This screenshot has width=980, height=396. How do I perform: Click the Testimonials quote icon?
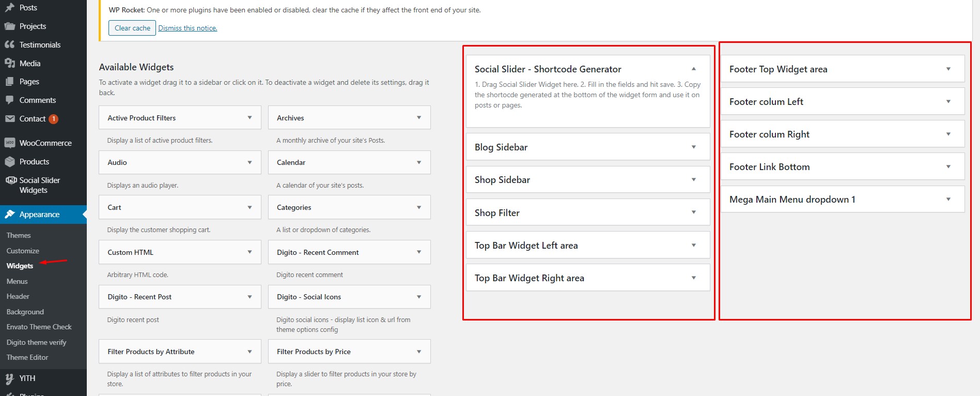pyautogui.click(x=9, y=45)
